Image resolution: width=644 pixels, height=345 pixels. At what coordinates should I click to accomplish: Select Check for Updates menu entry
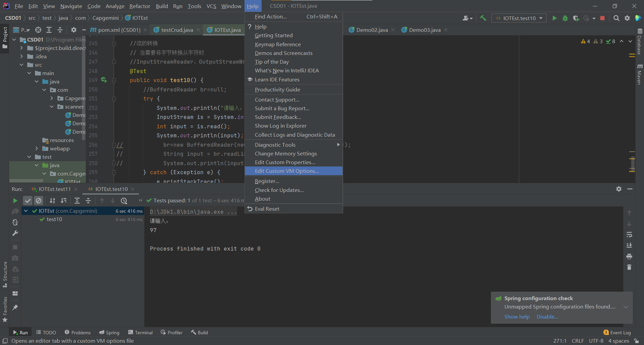pos(293,190)
